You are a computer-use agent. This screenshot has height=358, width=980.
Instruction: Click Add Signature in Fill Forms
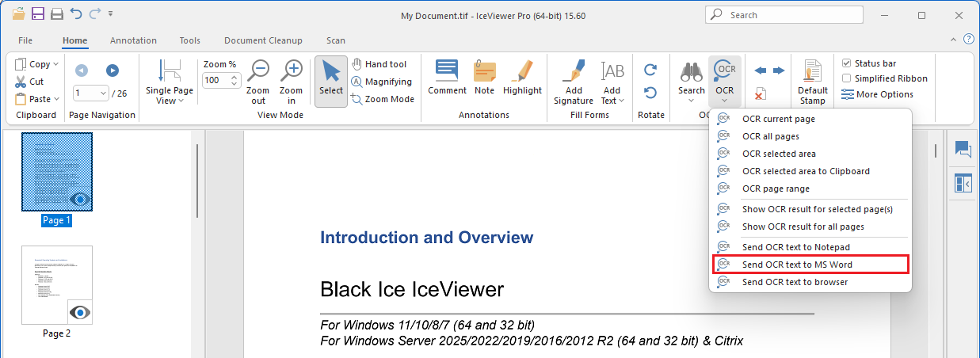pos(574,82)
